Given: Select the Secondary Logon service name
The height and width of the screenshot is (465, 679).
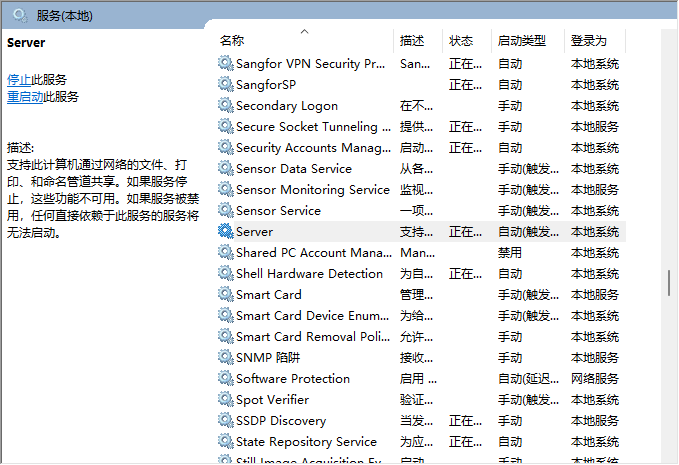Looking at the screenshot, I should 287,106.
